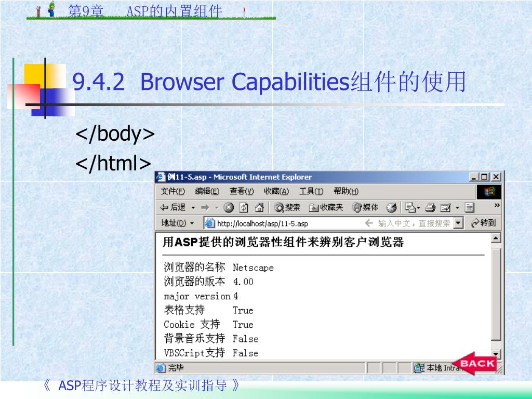Open the 工具(T) menu
The image size is (532, 399).
tap(311, 191)
